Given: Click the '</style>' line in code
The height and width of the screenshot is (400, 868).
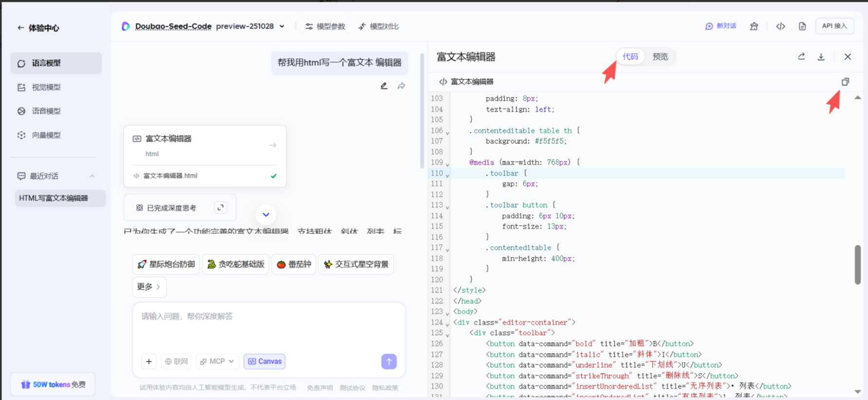Looking at the screenshot, I should (x=469, y=290).
